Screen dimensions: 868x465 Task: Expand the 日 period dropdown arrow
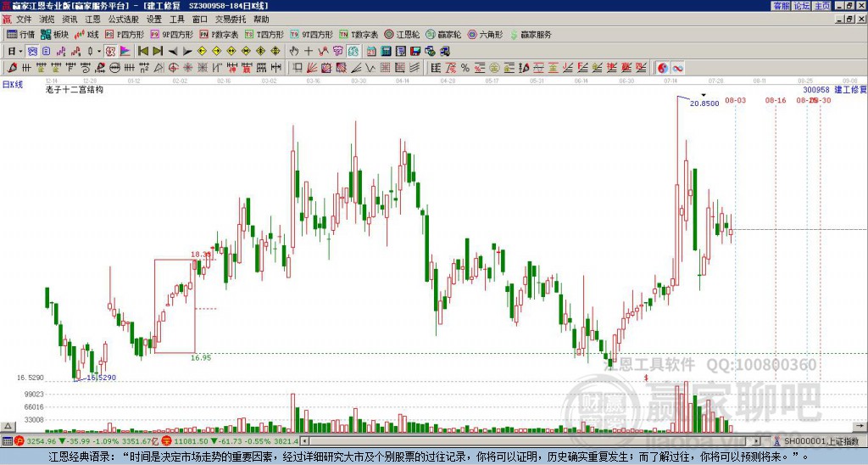point(20,52)
